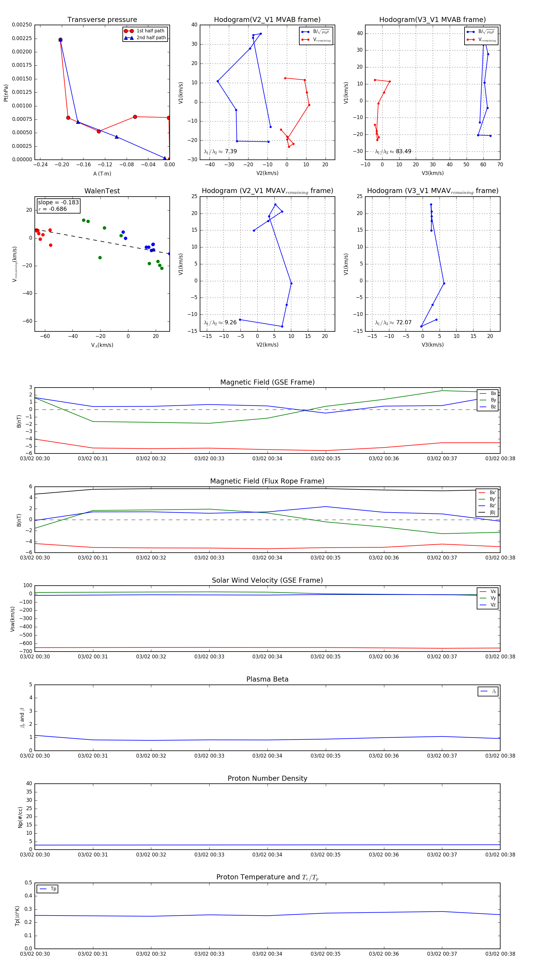This screenshot has width=535, height=980.
Task: Click the "Vx" legend entry in solar wind plot
Action: [488, 591]
